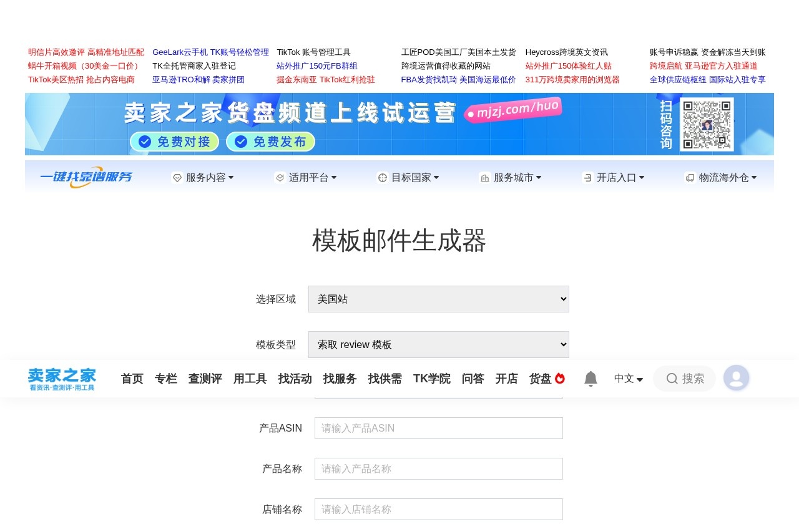
Task: Select the 首页 menu item
Action: point(132,379)
